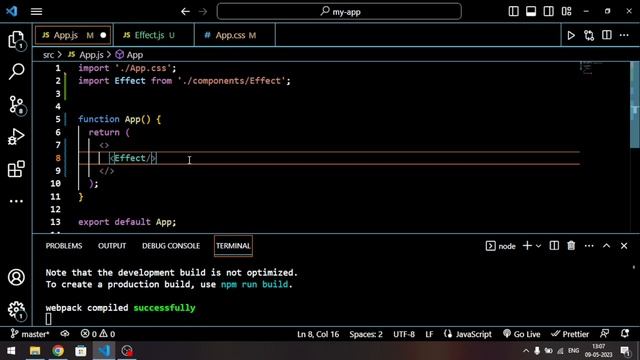
Task: Open the feedback icon in status bar
Action: tap(605, 334)
